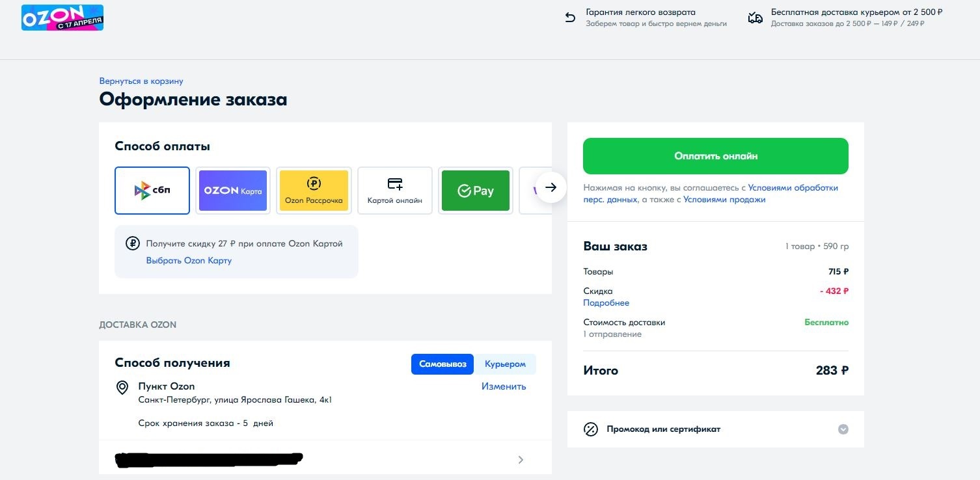Click the goods price 715 ₽
The height and width of the screenshot is (480, 980).
839,272
